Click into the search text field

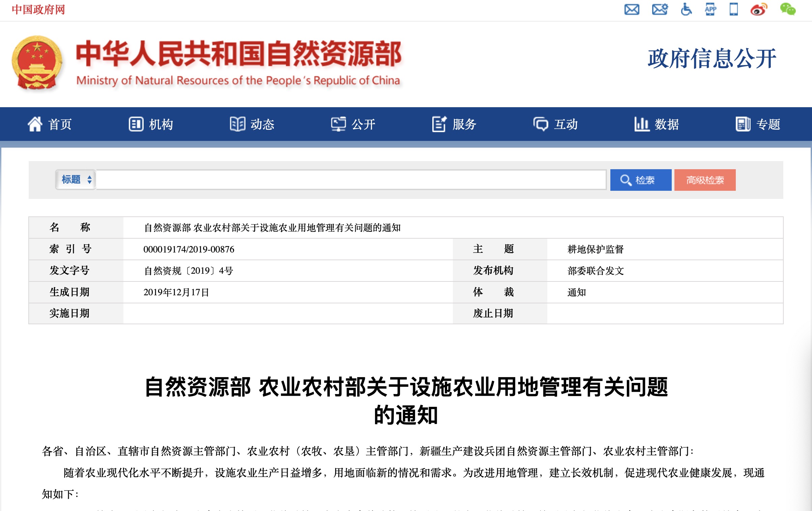[x=351, y=180]
